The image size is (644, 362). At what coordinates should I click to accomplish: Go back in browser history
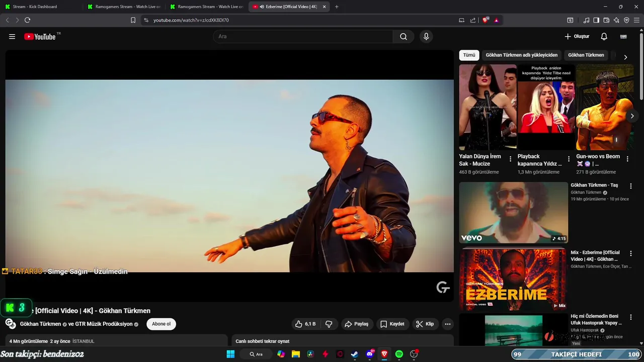click(7, 20)
